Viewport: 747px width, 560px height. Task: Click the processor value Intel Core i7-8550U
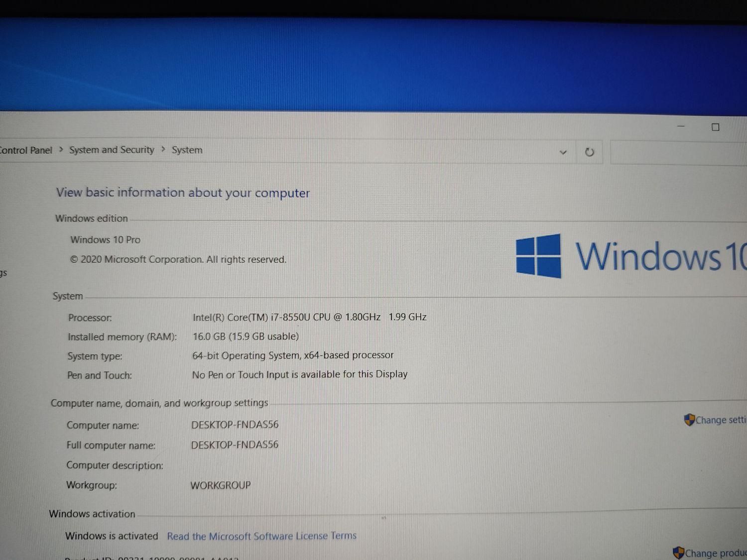coord(310,317)
